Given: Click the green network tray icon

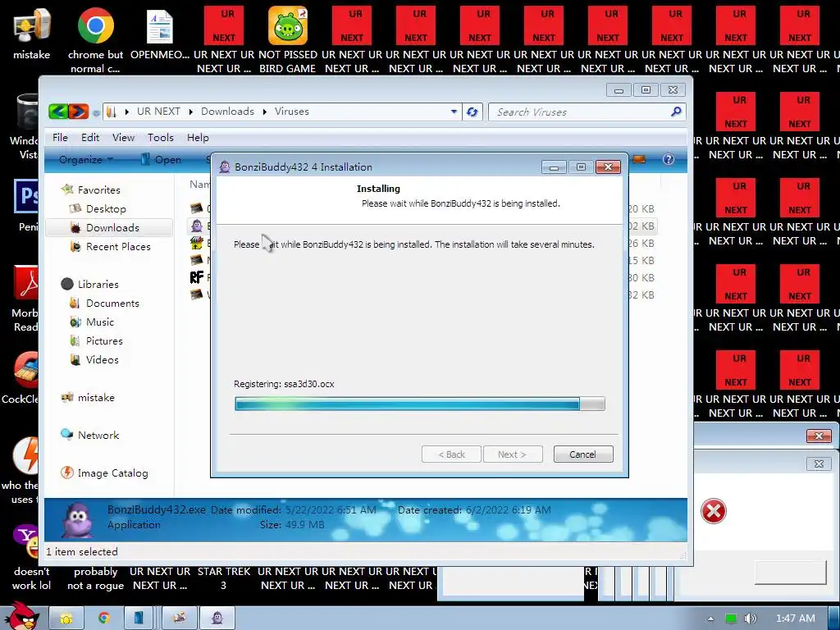Looking at the screenshot, I should click(x=731, y=619).
